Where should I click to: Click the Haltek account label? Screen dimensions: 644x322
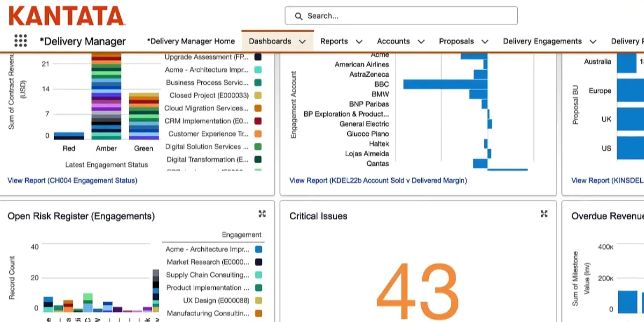(379, 144)
